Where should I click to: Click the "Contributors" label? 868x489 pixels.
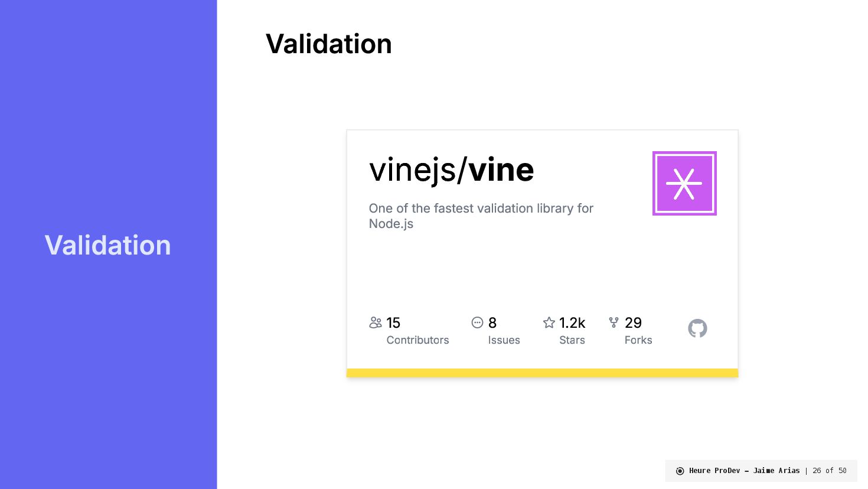(x=417, y=340)
